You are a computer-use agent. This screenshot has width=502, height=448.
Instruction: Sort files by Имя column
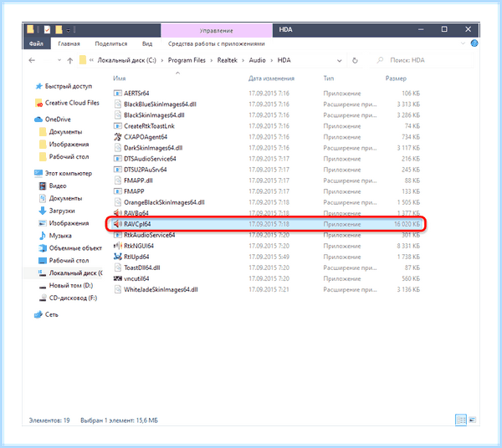120,79
